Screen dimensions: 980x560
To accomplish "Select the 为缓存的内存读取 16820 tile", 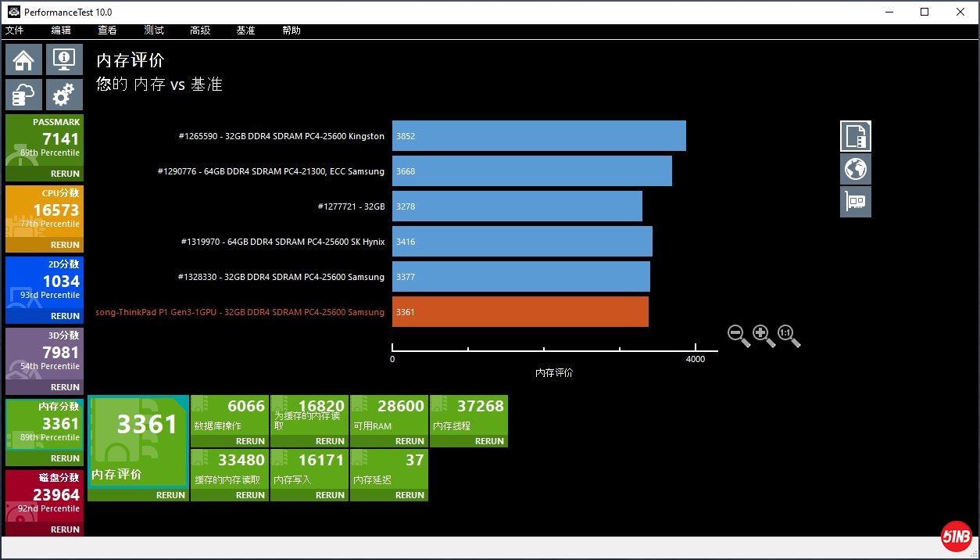I will pyautogui.click(x=309, y=415).
